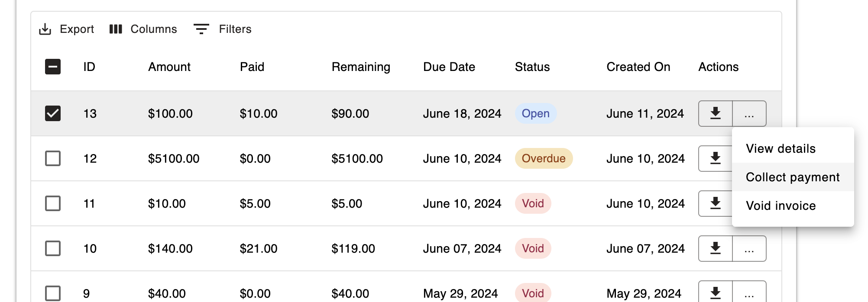This screenshot has width=868, height=302.
Task: Uncheck the invoice 13 row checkbox
Action: (x=53, y=113)
